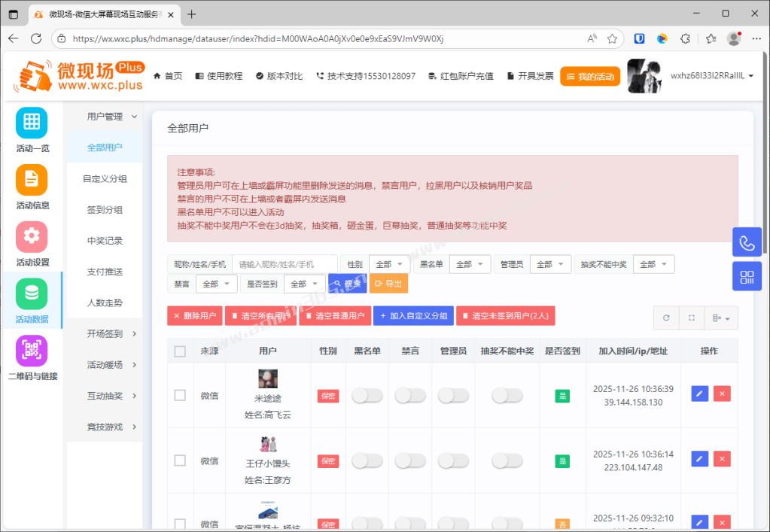Click the 导出 export button
The height and width of the screenshot is (532, 770).
pos(388,284)
